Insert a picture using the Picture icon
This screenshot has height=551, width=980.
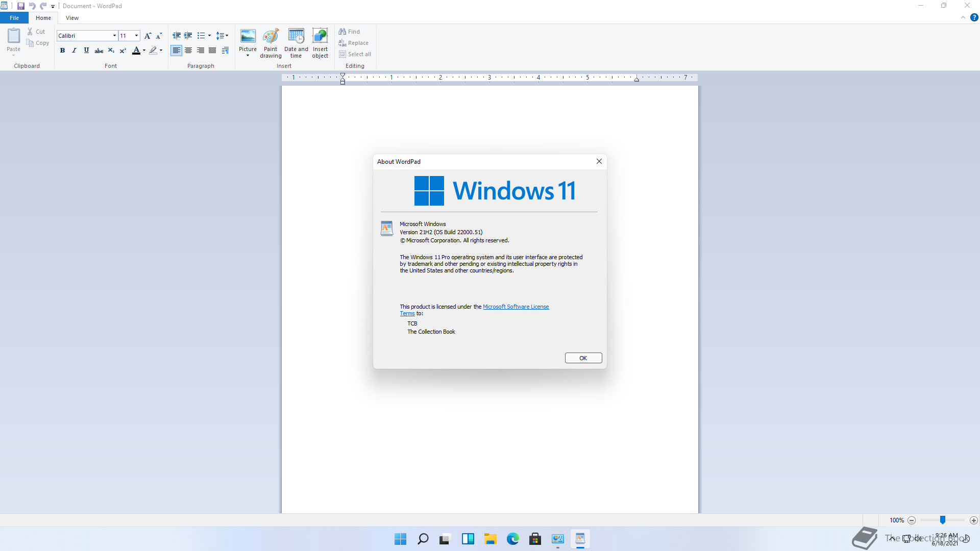click(248, 36)
